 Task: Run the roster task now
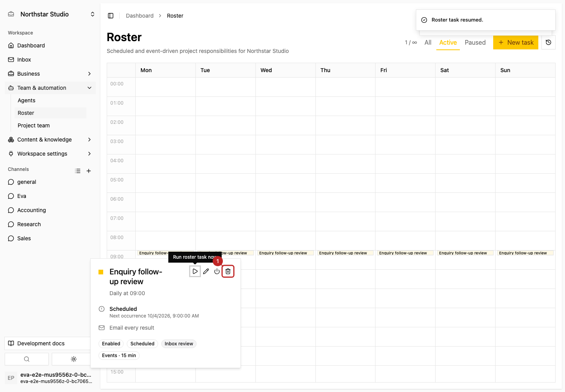pos(195,271)
